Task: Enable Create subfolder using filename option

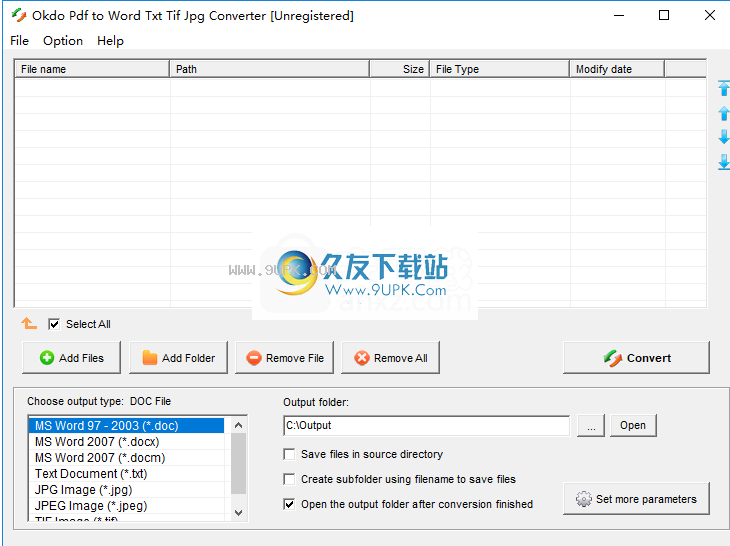Action: click(289, 479)
